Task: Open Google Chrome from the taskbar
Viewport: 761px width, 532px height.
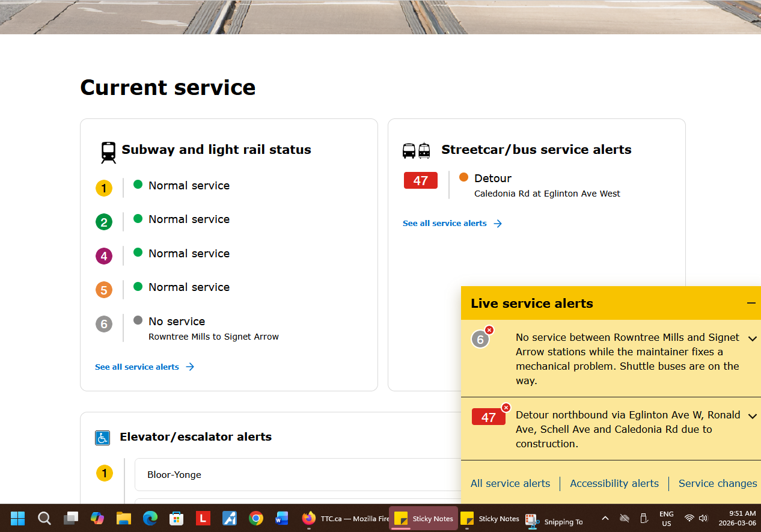Action: [256, 518]
